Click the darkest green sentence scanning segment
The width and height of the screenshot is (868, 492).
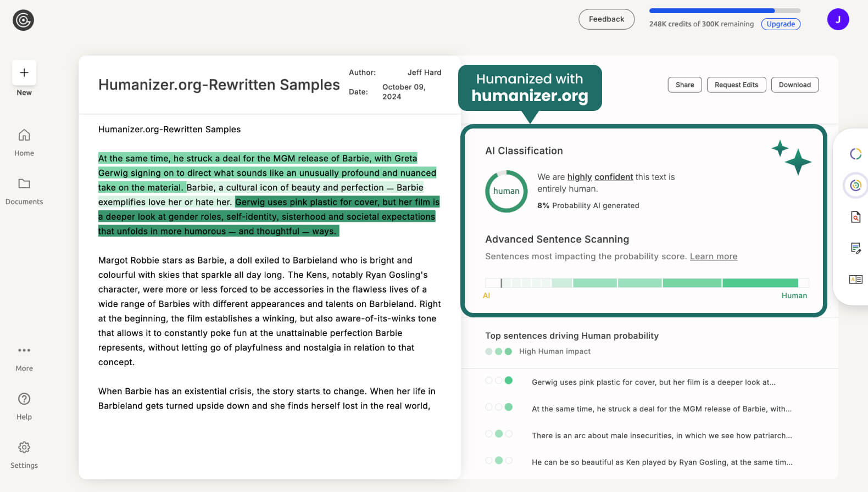[760, 283]
